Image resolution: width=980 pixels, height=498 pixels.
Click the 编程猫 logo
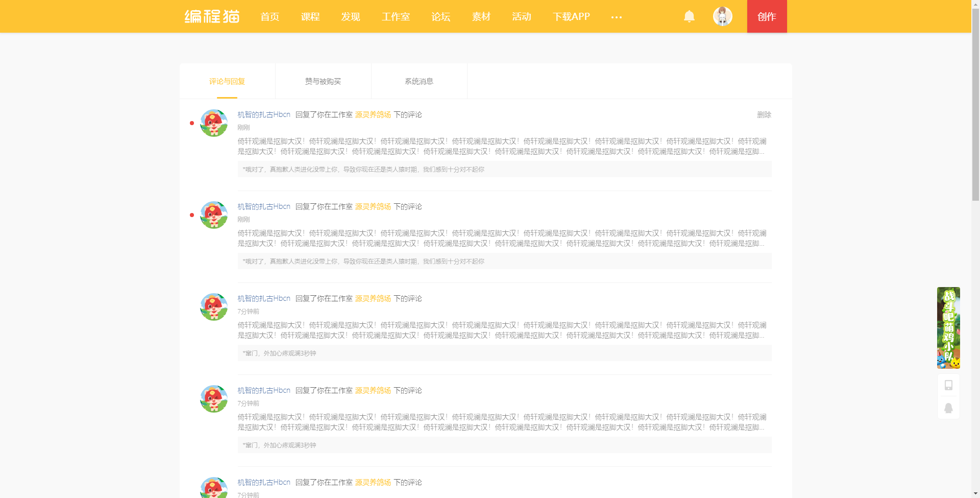click(x=212, y=16)
